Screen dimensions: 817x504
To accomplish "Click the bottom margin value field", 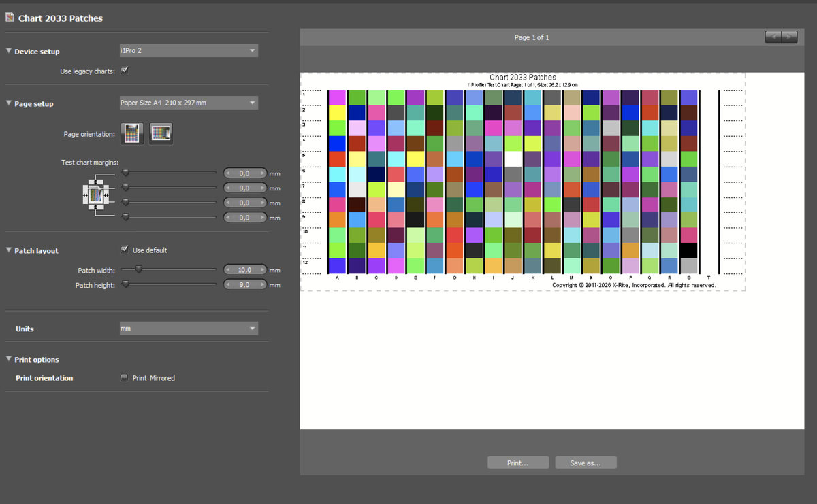I will [245, 218].
